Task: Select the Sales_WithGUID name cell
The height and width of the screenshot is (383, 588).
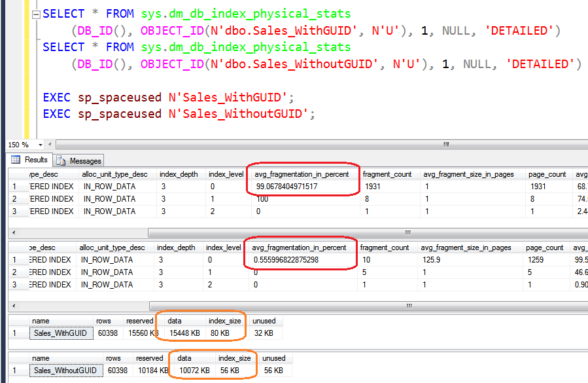Action: click(x=61, y=333)
